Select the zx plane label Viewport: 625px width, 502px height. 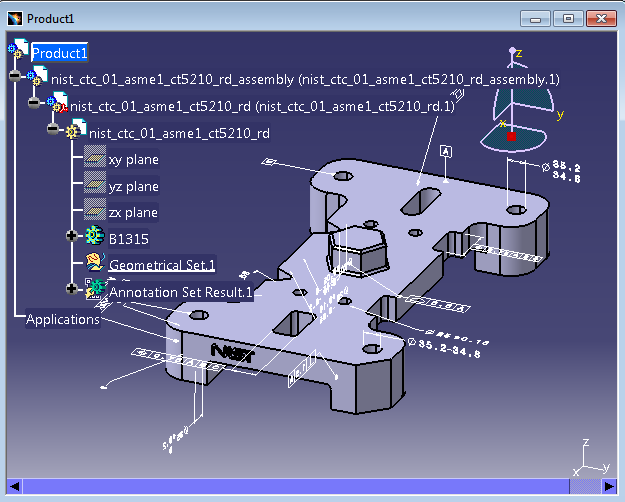(133, 213)
